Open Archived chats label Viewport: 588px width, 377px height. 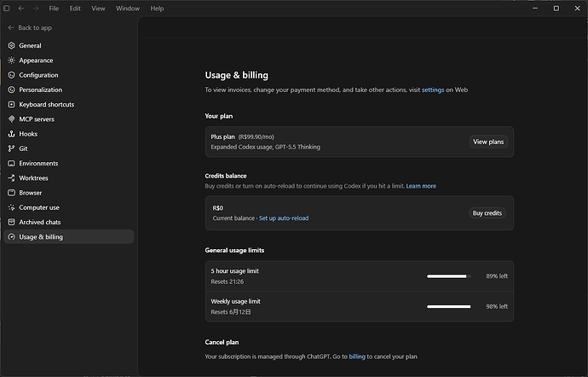[x=40, y=222]
